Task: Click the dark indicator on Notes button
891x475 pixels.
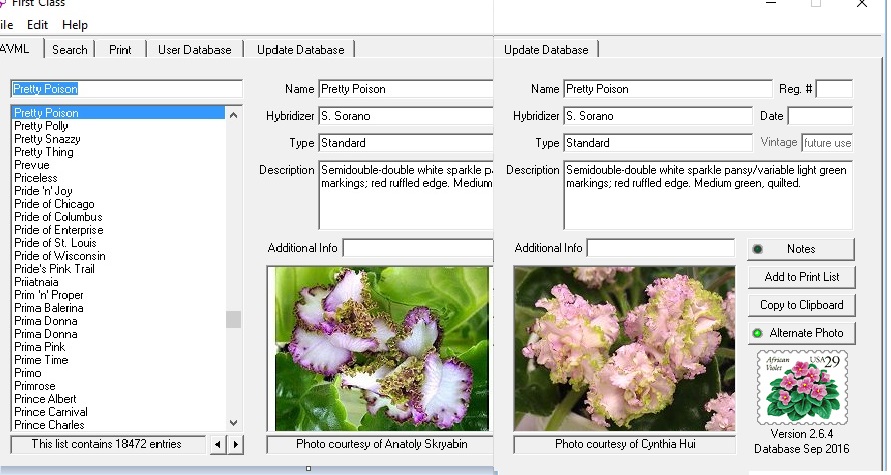Action: [x=758, y=249]
